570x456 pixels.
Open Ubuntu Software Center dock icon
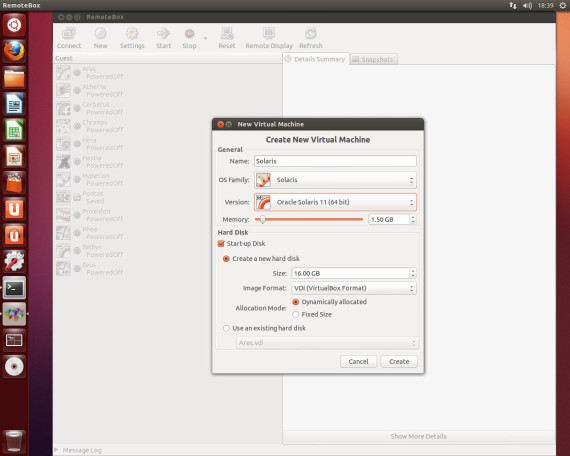point(14,183)
